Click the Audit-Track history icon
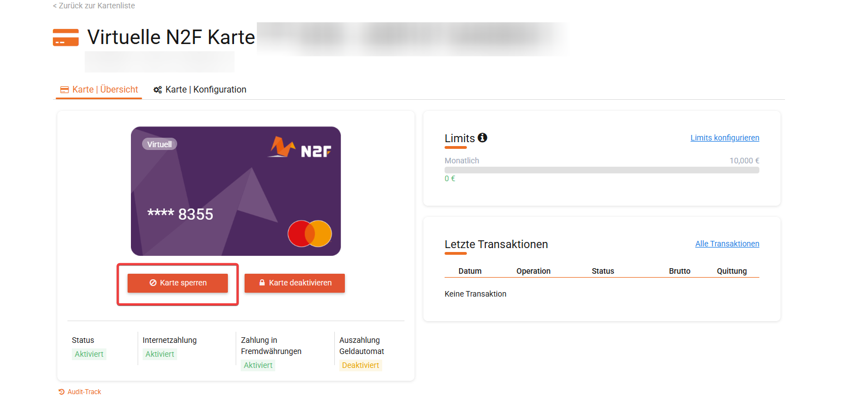868x412 pixels. point(62,392)
